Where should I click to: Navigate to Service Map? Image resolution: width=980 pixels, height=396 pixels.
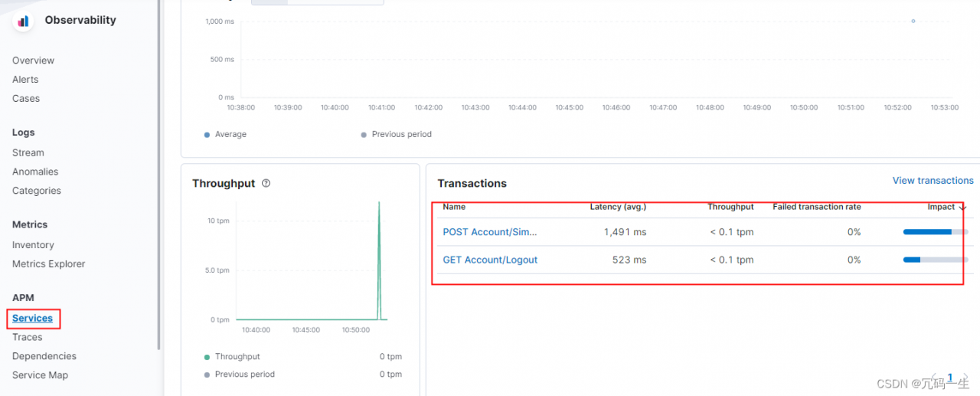coord(40,375)
